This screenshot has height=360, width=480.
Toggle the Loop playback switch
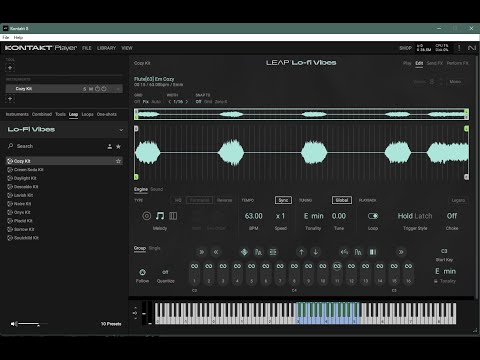(373, 216)
